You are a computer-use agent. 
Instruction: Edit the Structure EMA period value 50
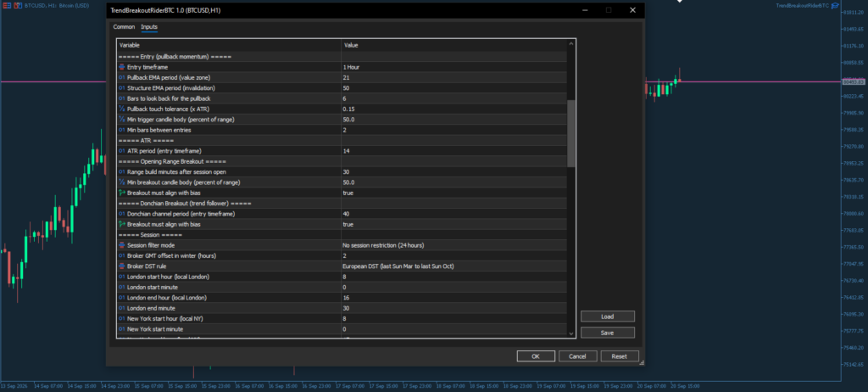click(x=454, y=88)
